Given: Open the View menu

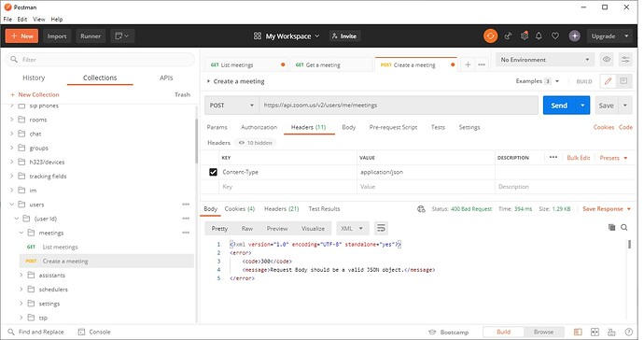Looking at the screenshot, I should click(x=39, y=19).
